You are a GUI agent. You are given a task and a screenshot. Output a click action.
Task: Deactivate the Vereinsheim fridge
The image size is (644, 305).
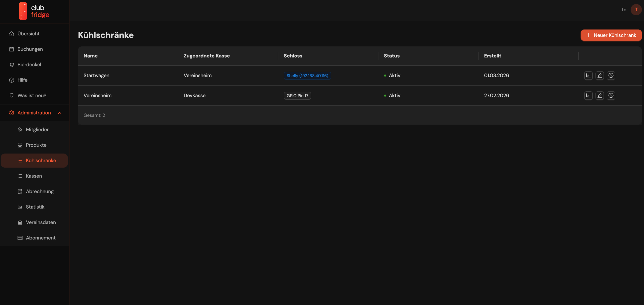tap(611, 96)
